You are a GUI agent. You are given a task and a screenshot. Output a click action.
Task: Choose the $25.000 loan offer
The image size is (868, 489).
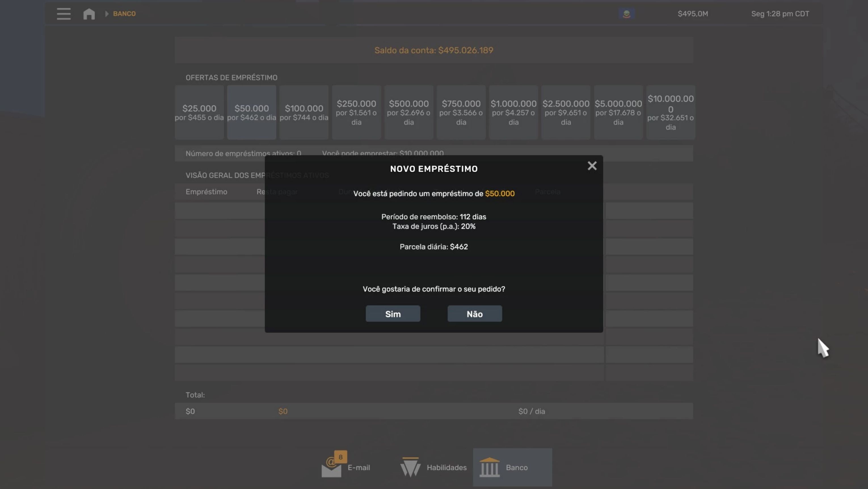tap(199, 112)
